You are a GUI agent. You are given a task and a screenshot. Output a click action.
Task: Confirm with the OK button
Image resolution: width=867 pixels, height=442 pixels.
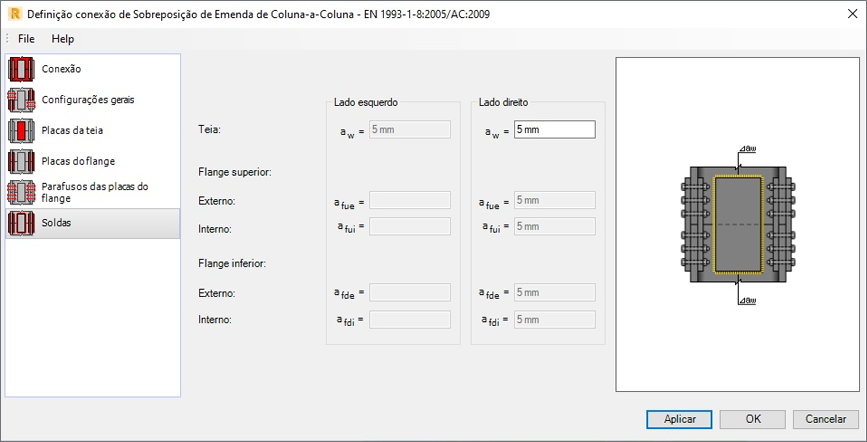pos(753,419)
